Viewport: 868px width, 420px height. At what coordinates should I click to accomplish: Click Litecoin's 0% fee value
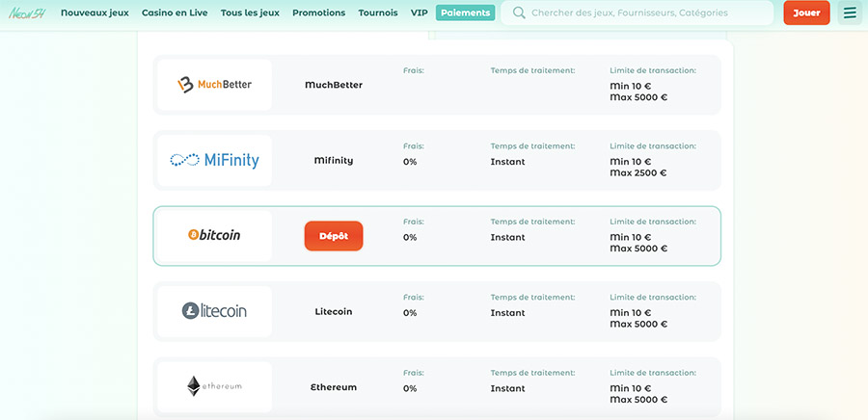tap(410, 313)
